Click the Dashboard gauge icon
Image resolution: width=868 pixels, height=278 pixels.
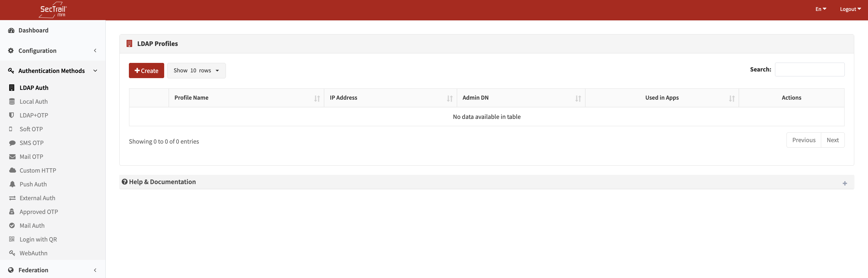coord(11,30)
